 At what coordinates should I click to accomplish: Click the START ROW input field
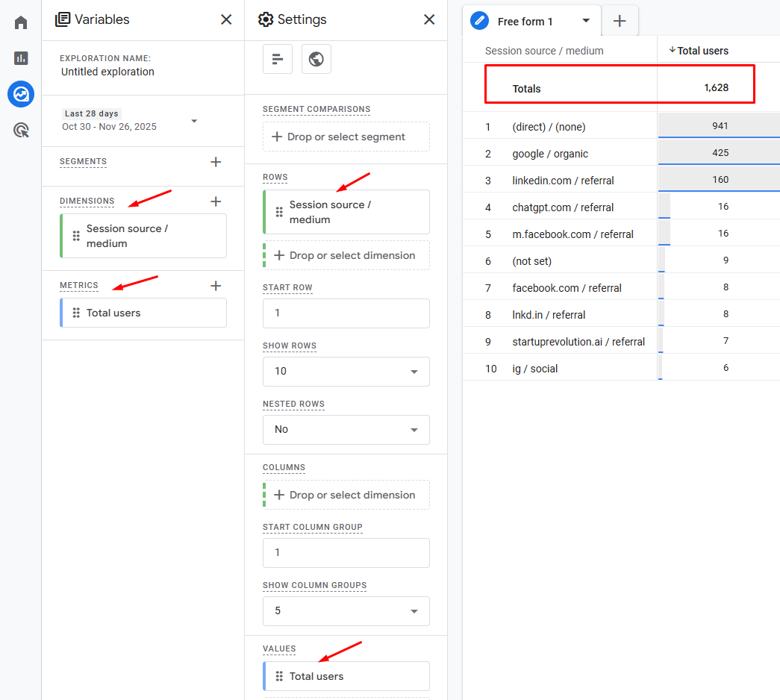tap(346, 313)
